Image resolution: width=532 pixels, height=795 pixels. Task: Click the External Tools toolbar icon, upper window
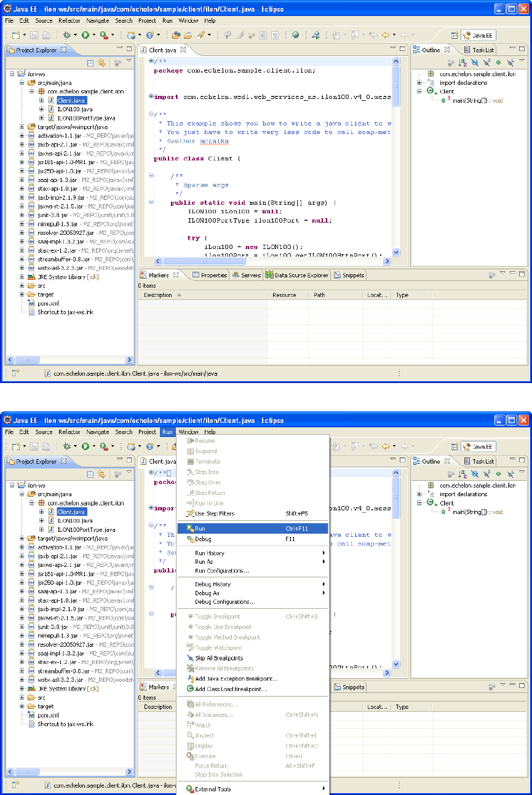pos(104,35)
